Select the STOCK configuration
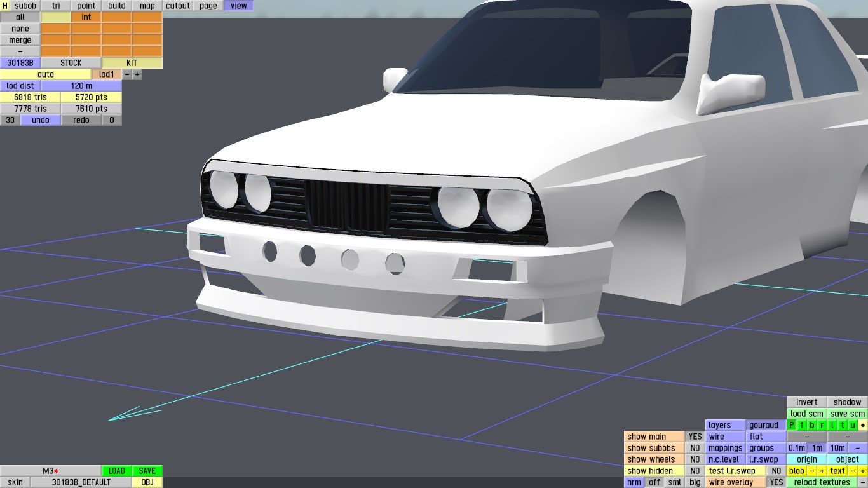The image size is (868, 488). click(x=71, y=63)
